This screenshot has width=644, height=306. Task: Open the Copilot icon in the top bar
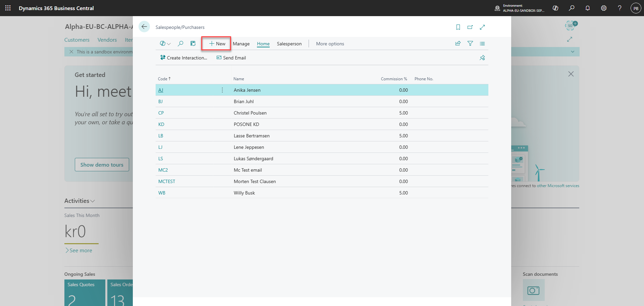pos(555,8)
